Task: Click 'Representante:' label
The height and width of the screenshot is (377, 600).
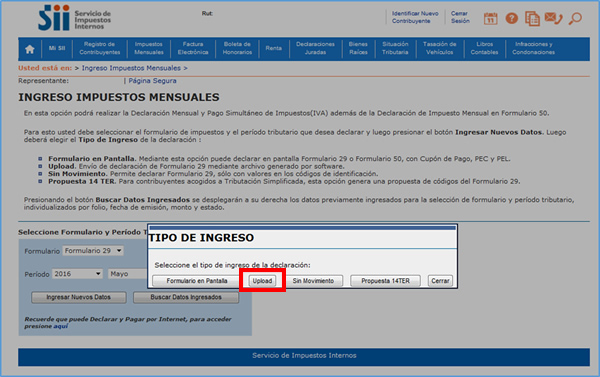Action: coord(43,81)
